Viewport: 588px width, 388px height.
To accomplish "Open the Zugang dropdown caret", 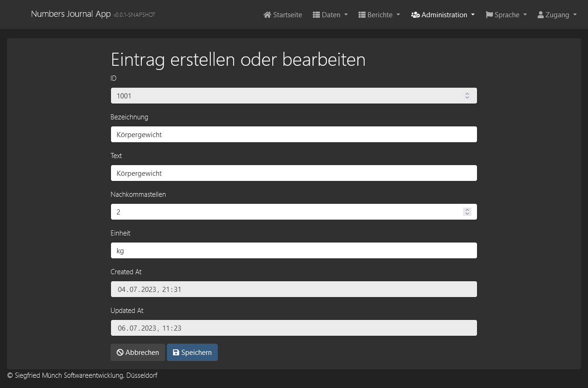I will pyautogui.click(x=575, y=15).
